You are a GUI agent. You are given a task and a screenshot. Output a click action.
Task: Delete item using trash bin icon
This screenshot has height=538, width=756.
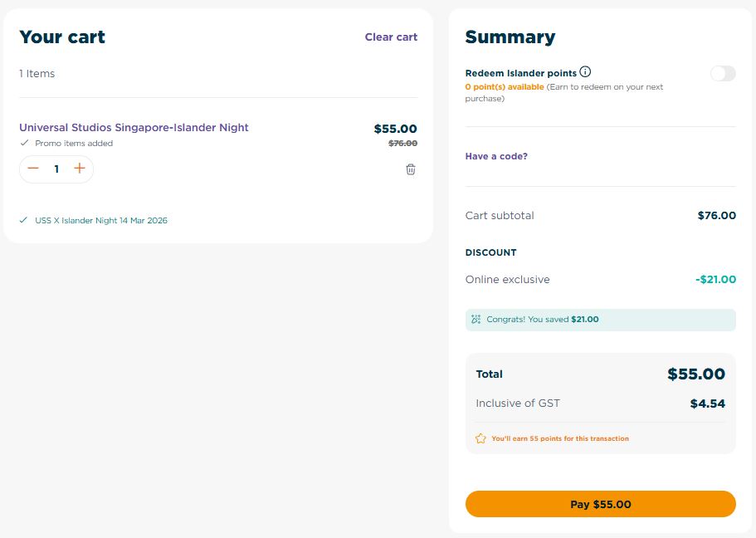point(411,169)
